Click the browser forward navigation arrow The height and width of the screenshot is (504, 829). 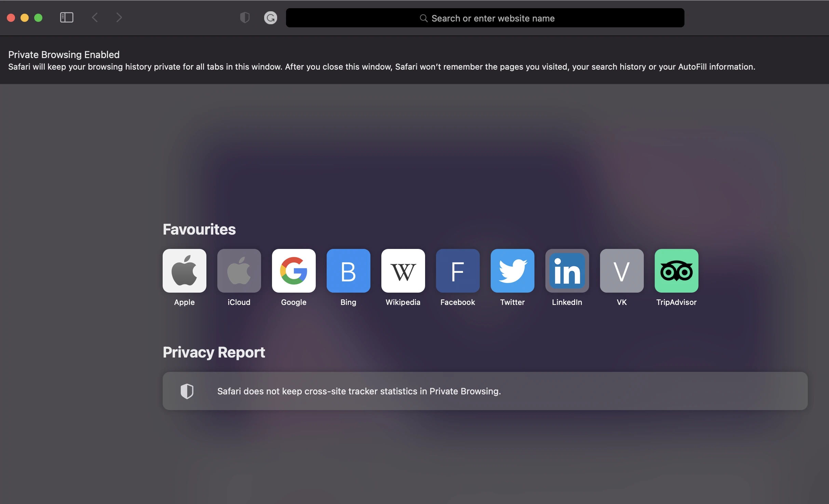tap(119, 17)
